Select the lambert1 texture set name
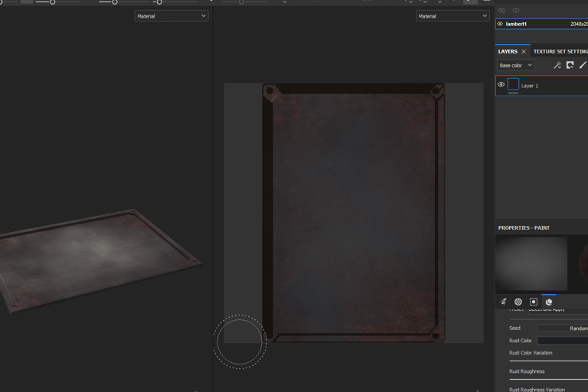 pos(516,24)
